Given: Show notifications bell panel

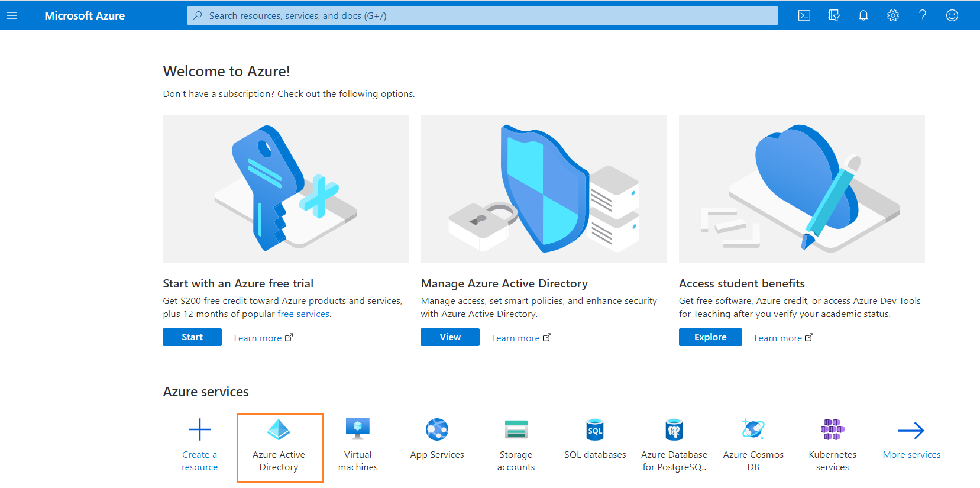Looking at the screenshot, I should [863, 15].
